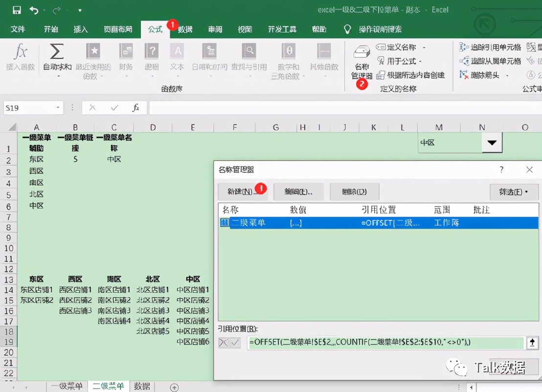Viewport: 542px width, 392px height.
Task: Open the AutoSum sigma tool
Action: [x=57, y=52]
